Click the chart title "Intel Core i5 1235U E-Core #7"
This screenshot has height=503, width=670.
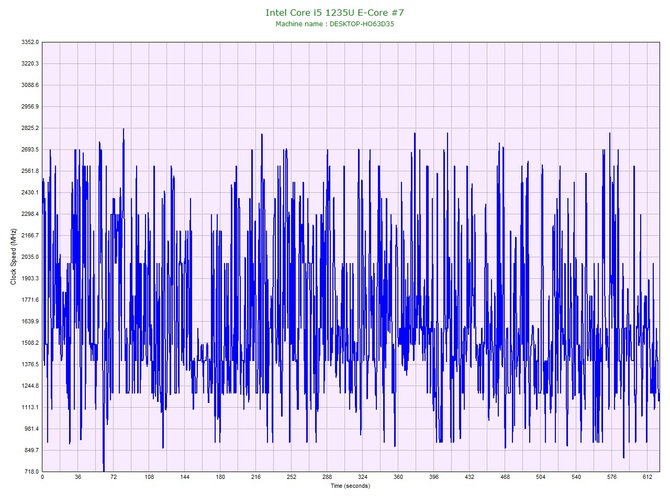(335, 12)
